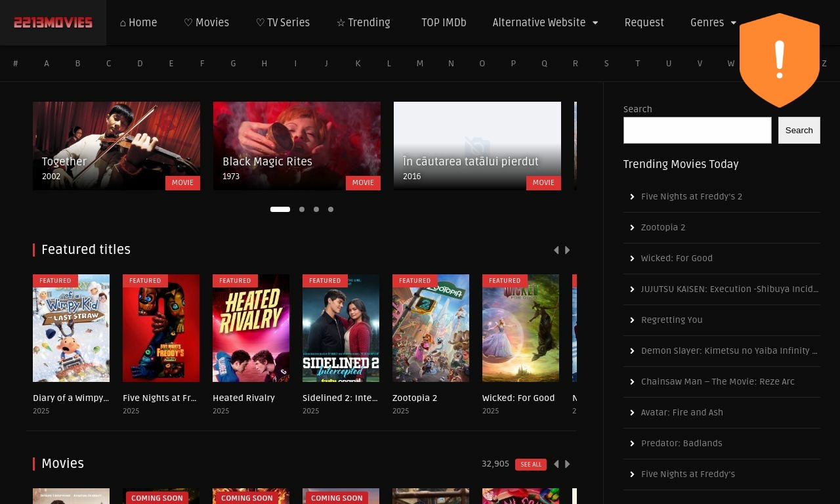Click into the Search text field

[697, 131]
